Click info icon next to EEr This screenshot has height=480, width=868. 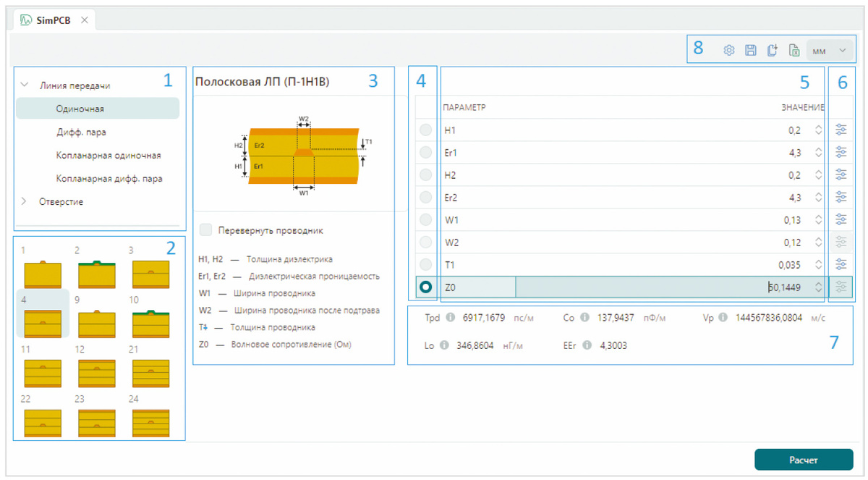[x=587, y=345]
